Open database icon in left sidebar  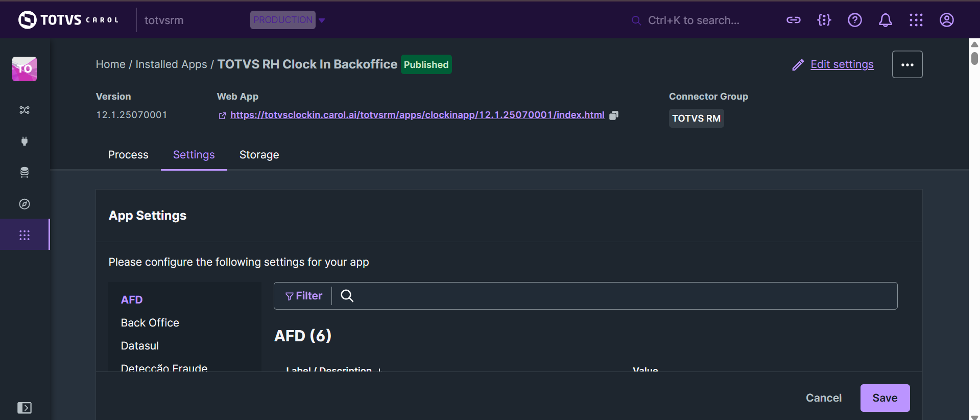point(25,173)
